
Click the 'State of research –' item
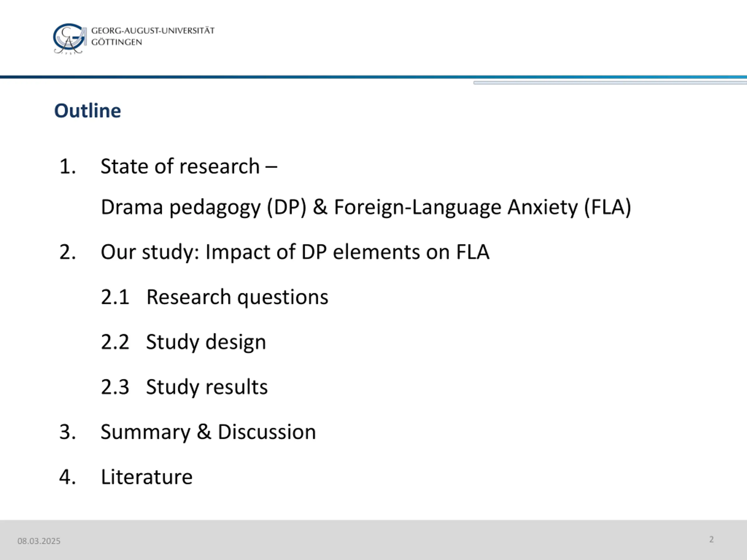pyautogui.click(x=189, y=167)
